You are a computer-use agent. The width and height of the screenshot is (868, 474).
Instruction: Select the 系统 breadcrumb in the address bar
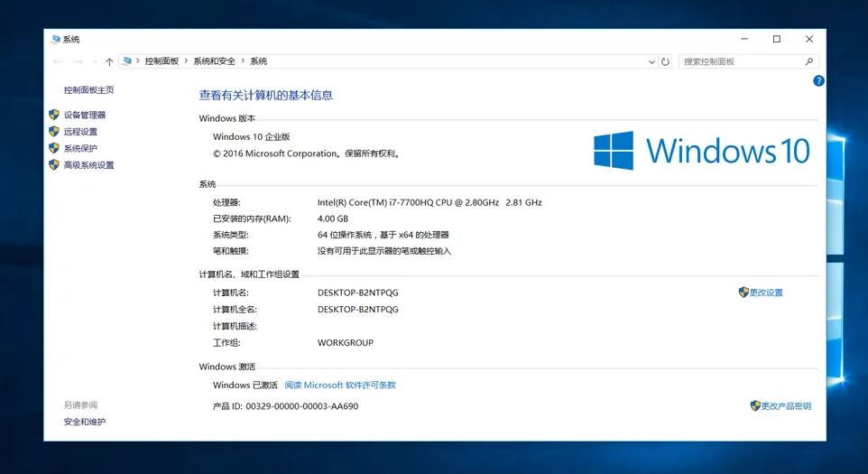point(259,61)
